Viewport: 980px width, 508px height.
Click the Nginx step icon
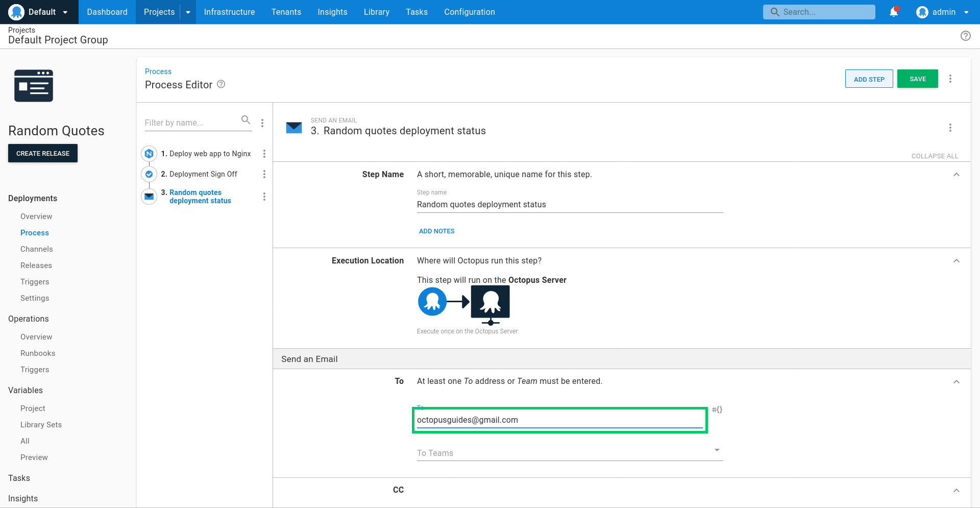(149, 154)
